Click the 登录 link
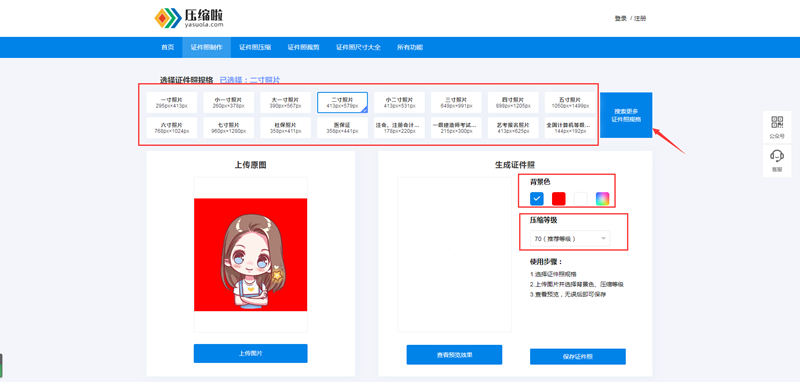This screenshot has width=800, height=382. pos(620,18)
